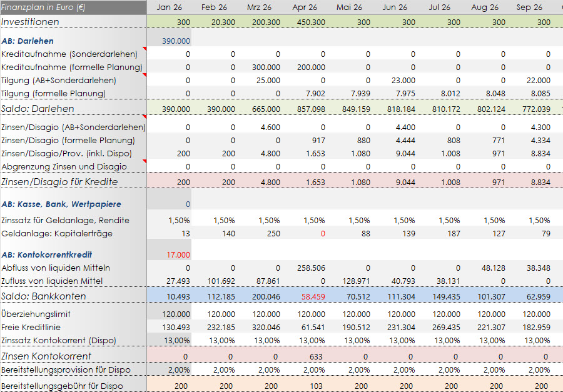The width and height of the screenshot is (563, 392).
Task: Select the 'Apr 26' month header
Action: 304,8
